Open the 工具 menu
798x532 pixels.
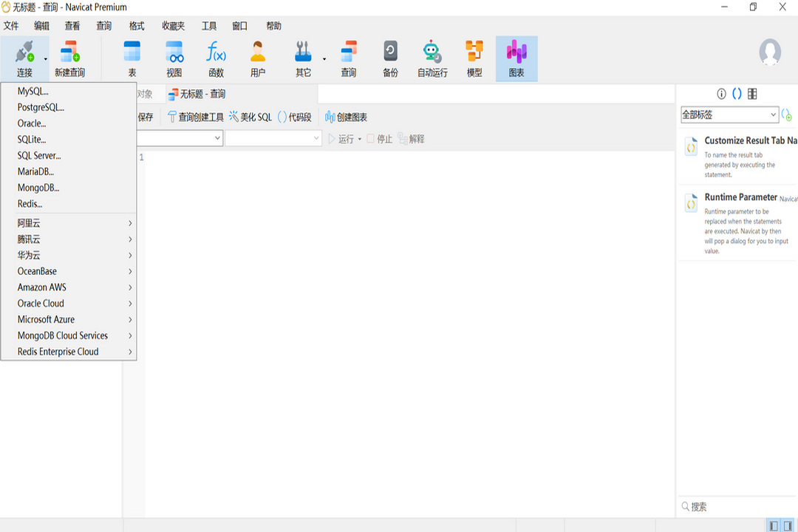[x=209, y=26]
